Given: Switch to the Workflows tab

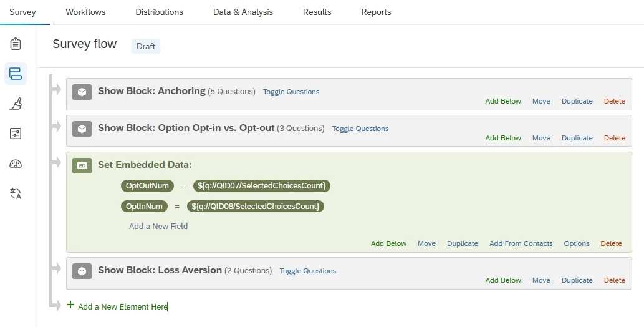Looking at the screenshot, I should pos(85,12).
